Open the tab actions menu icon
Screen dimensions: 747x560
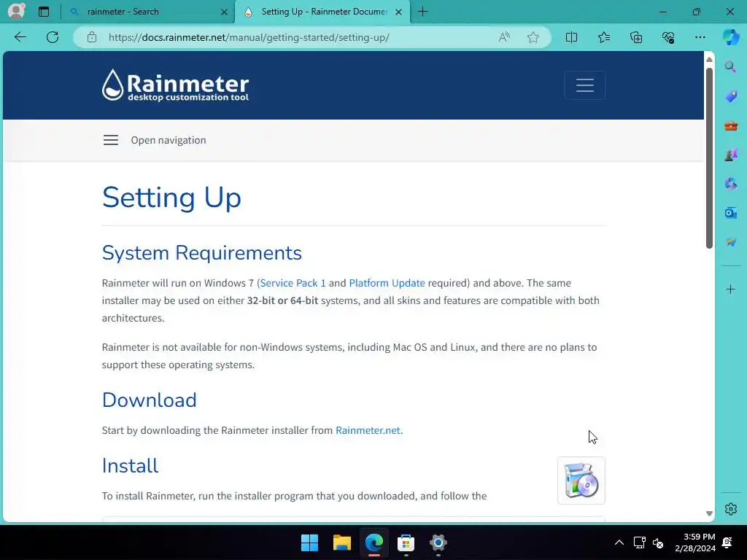pyautogui.click(x=43, y=12)
